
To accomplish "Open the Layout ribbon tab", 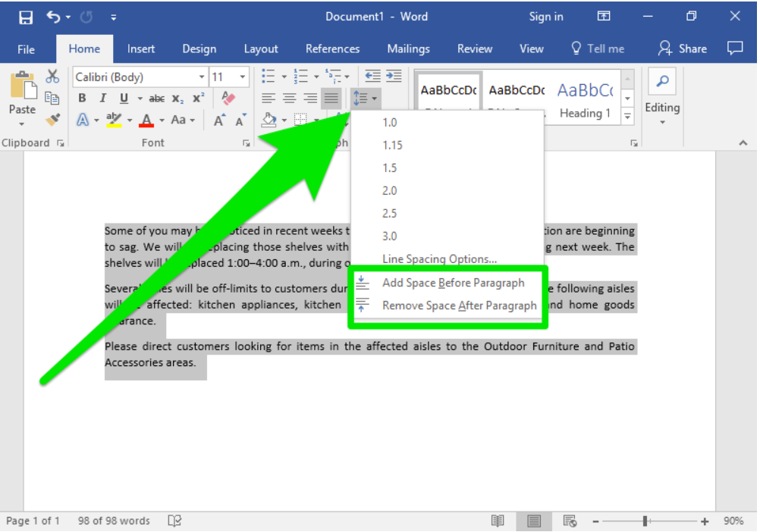I will click(261, 49).
